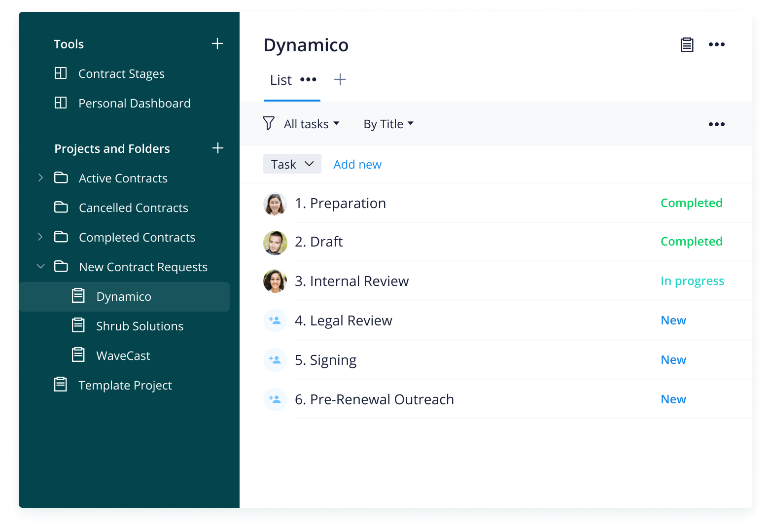The width and height of the screenshot is (770, 532).
Task: Add a new tool with Tools plus icon
Action: 217,43
